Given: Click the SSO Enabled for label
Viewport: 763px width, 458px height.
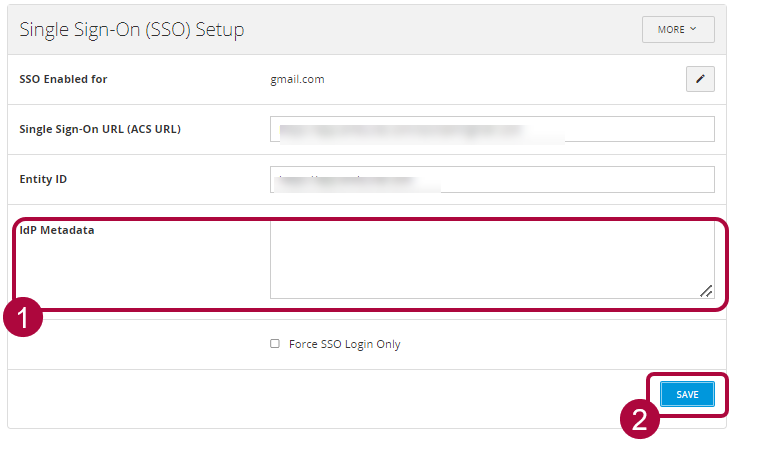Looking at the screenshot, I should pyautogui.click(x=63, y=79).
